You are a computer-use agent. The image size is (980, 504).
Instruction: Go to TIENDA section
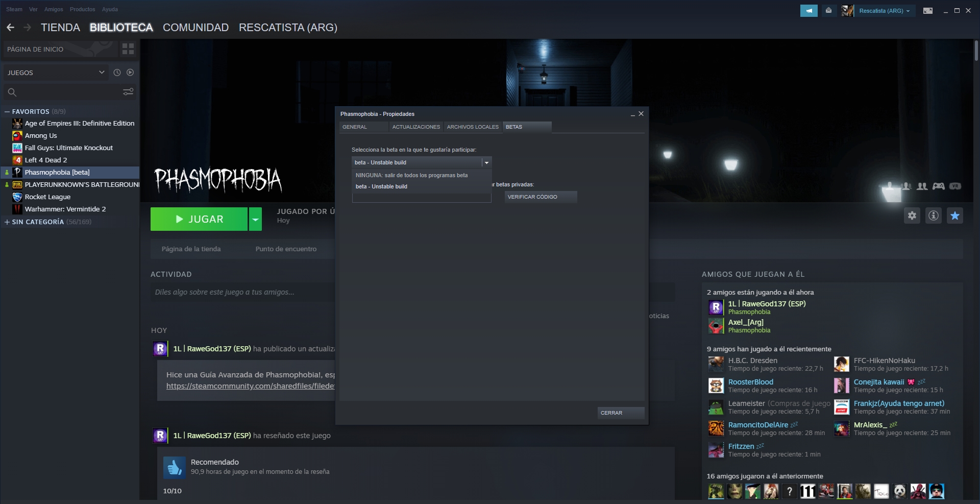60,28
